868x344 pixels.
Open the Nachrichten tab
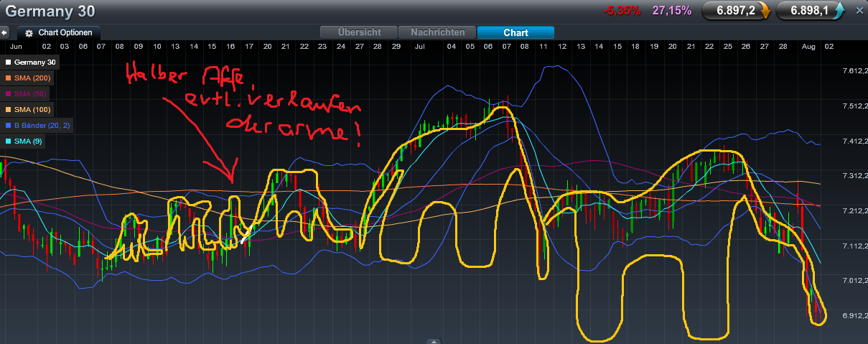[x=437, y=32]
